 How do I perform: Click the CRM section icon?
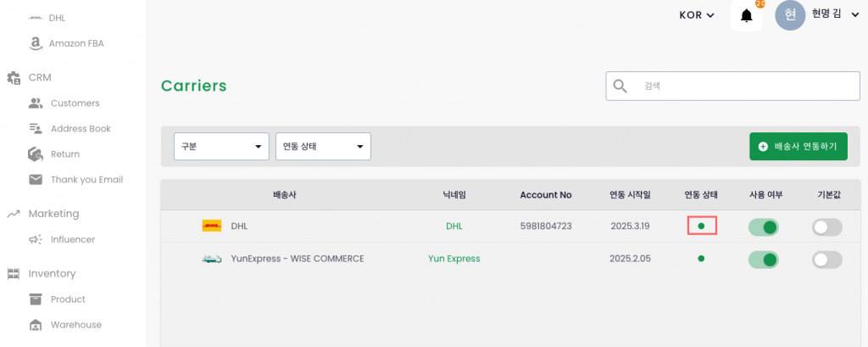click(x=14, y=77)
